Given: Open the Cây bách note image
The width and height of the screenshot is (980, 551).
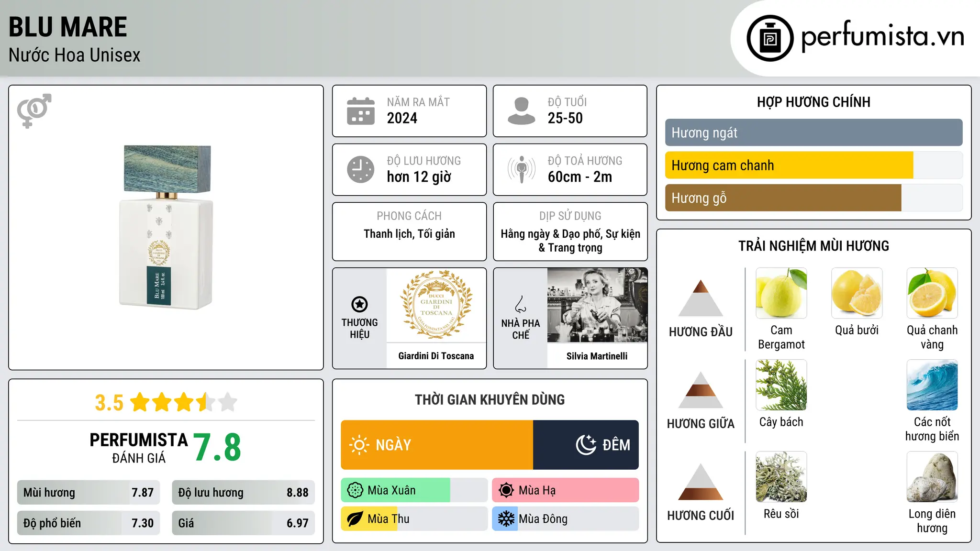Looking at the screenshot, I should (781, 385).
